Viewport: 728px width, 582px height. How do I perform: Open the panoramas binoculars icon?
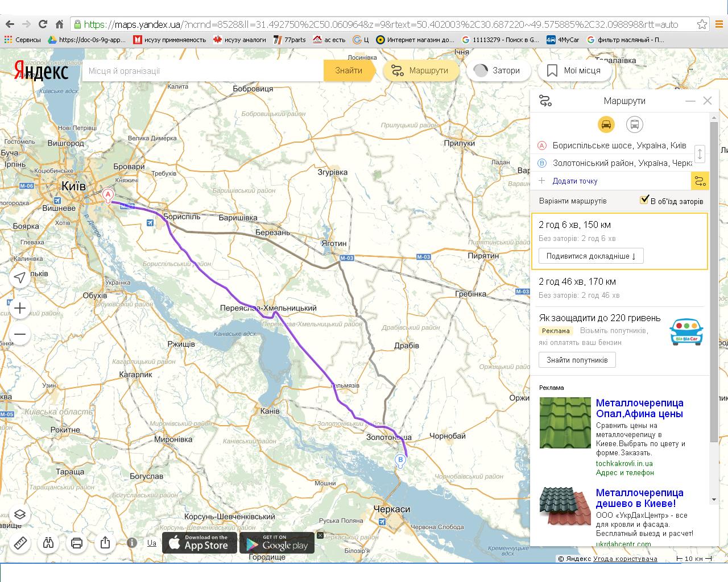pyautogui.click(x=48, y=543)
